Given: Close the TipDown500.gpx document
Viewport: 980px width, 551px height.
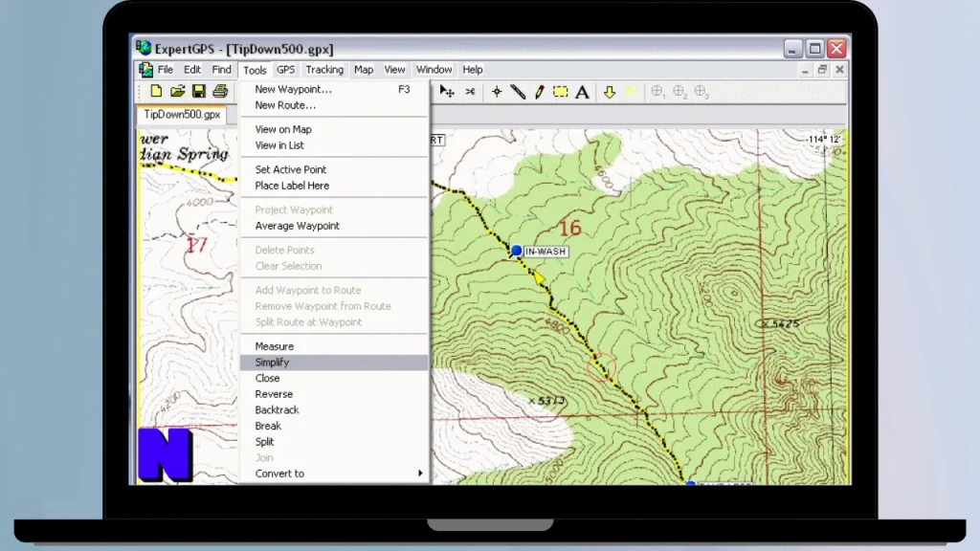Looking at the screenshot, I should pyautogui.click(x=840, y=69).
